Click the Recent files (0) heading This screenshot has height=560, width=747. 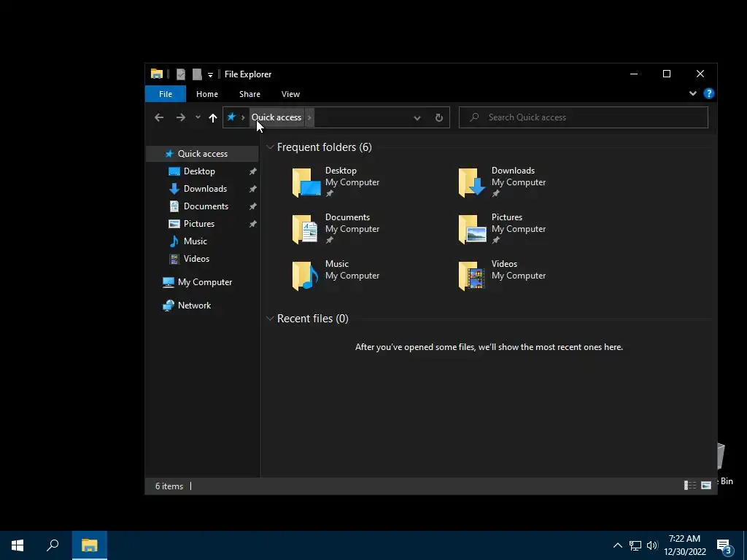coord(312,318)
